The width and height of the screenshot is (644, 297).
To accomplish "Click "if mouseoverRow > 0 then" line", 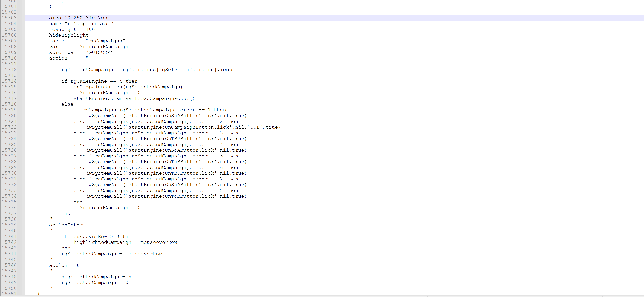I will (x=98, y=236).
